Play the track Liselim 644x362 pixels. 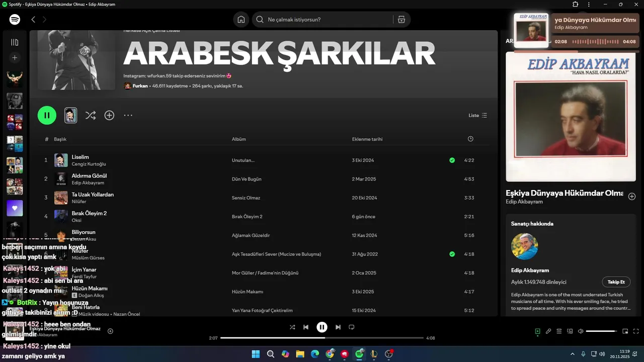tap(80, 157)
